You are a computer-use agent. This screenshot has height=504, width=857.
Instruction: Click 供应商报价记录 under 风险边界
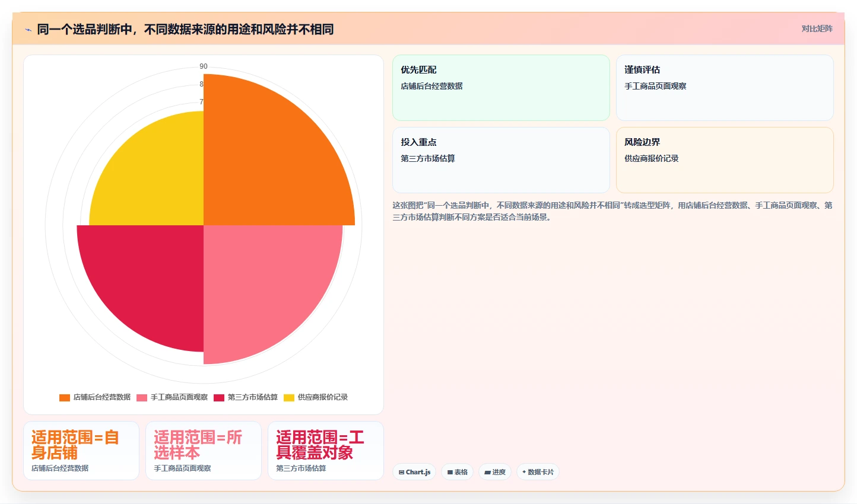click(x=652, y=158)
